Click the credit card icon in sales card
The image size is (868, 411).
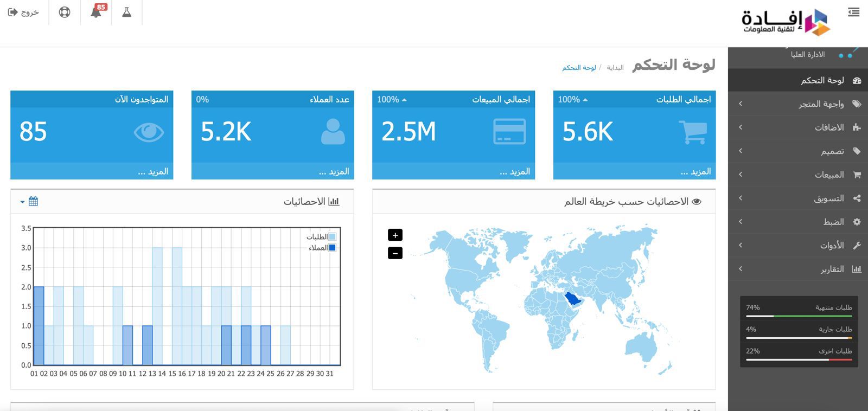point(509,132)
